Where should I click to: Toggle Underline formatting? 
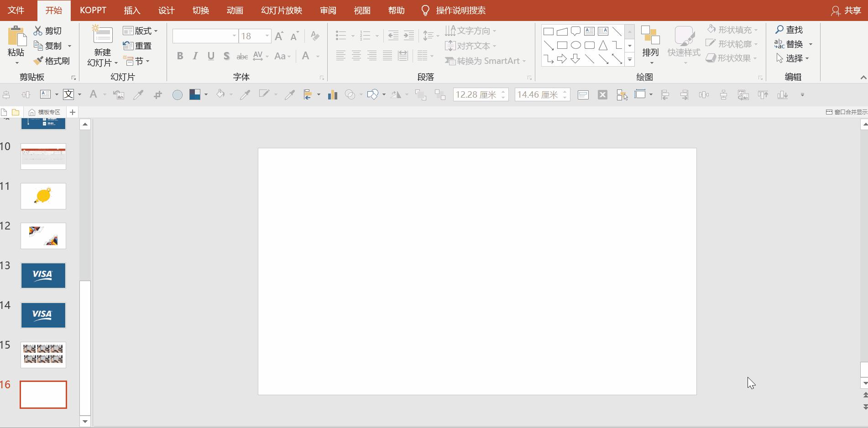click(x=210, y=56)
